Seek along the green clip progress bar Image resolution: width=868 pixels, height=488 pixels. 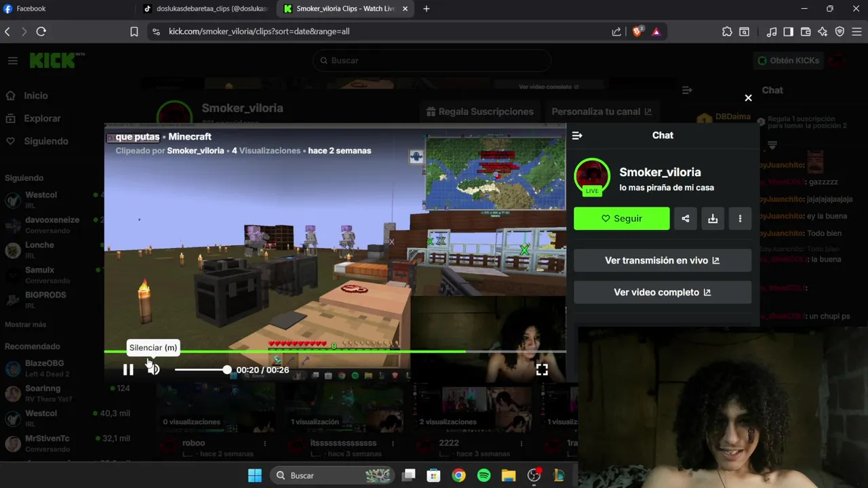click(x=335, y=351)
